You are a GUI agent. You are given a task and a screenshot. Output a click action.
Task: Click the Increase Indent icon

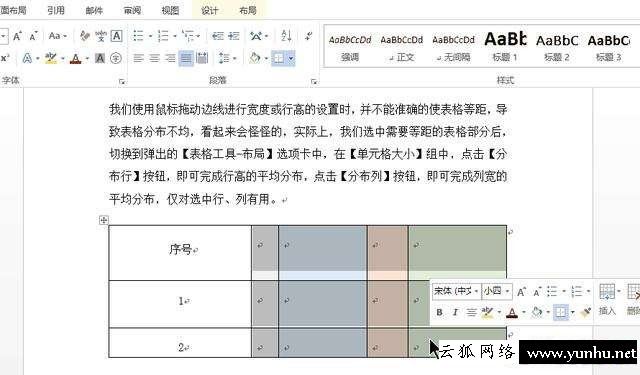coord(233,36)
